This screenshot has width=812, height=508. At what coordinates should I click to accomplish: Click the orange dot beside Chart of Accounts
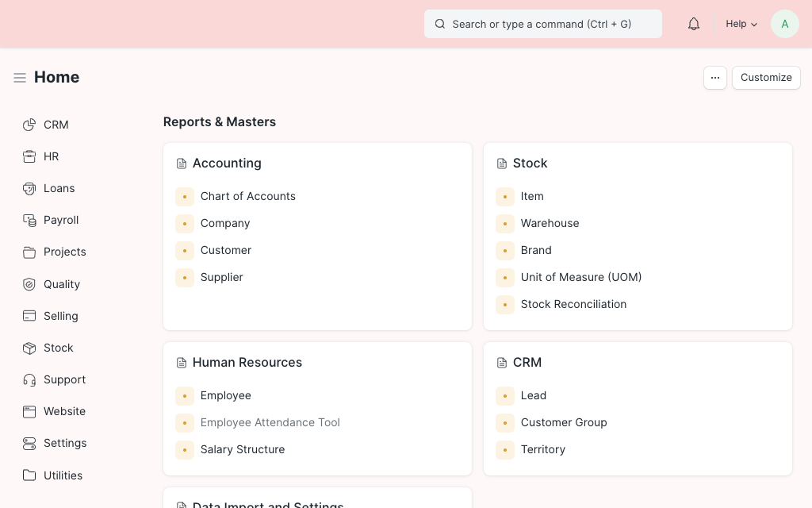click(185, 197)
